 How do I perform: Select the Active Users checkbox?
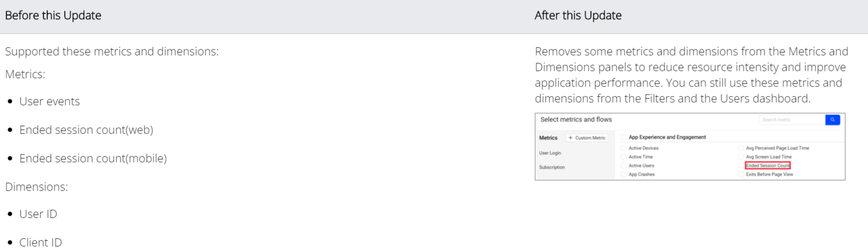click(623, 166)
